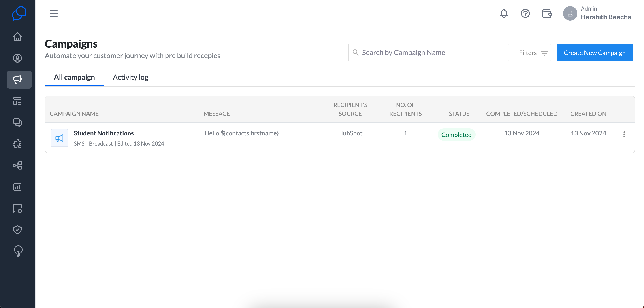Open the help question mark icon
The width and height of the screenshot is (644, 308).
click(525, 13)
